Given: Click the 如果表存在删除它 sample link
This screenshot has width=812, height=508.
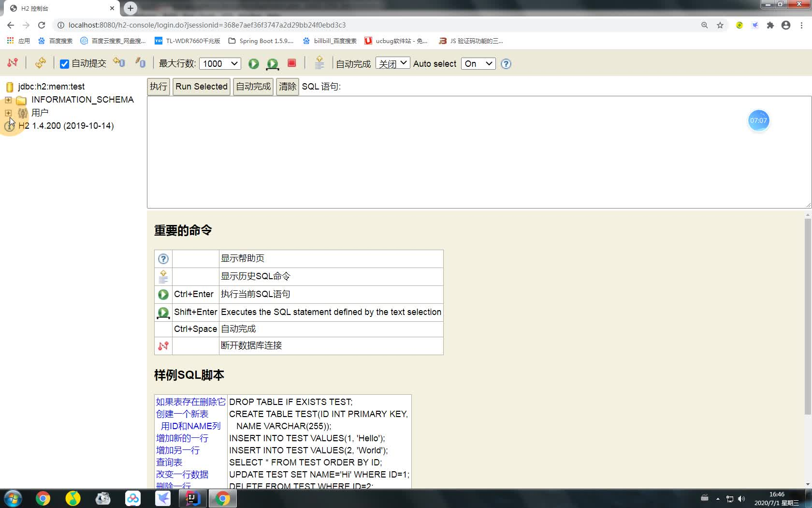Looking at the screenshot, I should click(x=190, y=402).
